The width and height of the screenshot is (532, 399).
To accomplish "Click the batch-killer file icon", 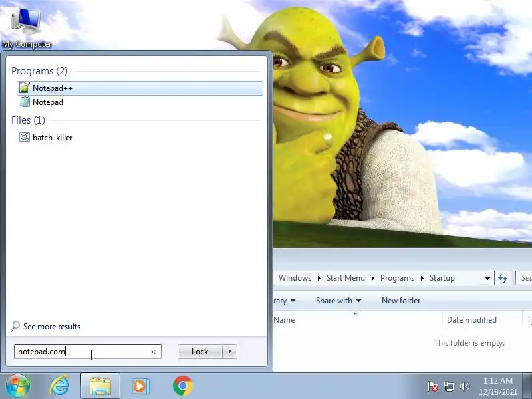I will [x=25, y=137].
